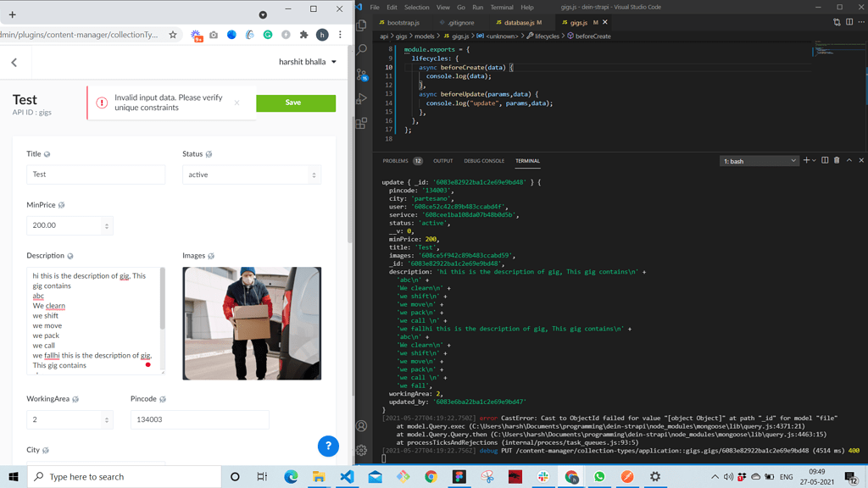Bookmark page with star icon in browser
Image resolution: width=868 pixels, height=488 pixels.
pyautogui.click(x=173, y=34)
